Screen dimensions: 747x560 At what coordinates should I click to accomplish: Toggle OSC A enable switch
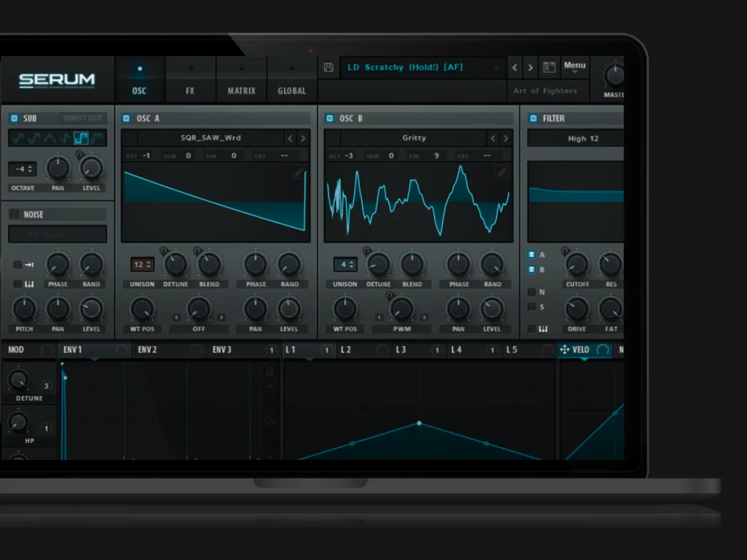(126, 118)
